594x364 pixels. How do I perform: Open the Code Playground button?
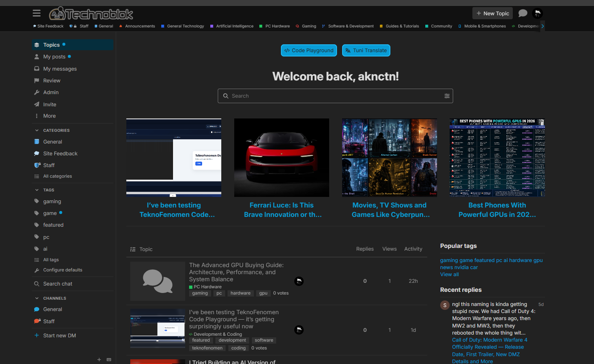(309, 50)
